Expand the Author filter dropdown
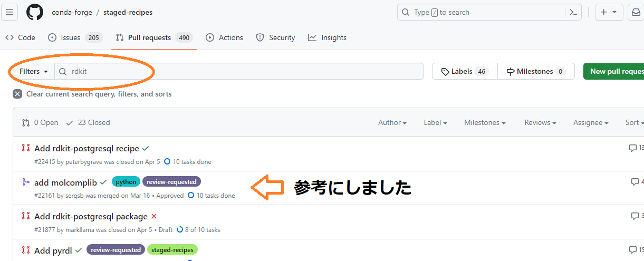644x261 pixels. coord(392,122)
